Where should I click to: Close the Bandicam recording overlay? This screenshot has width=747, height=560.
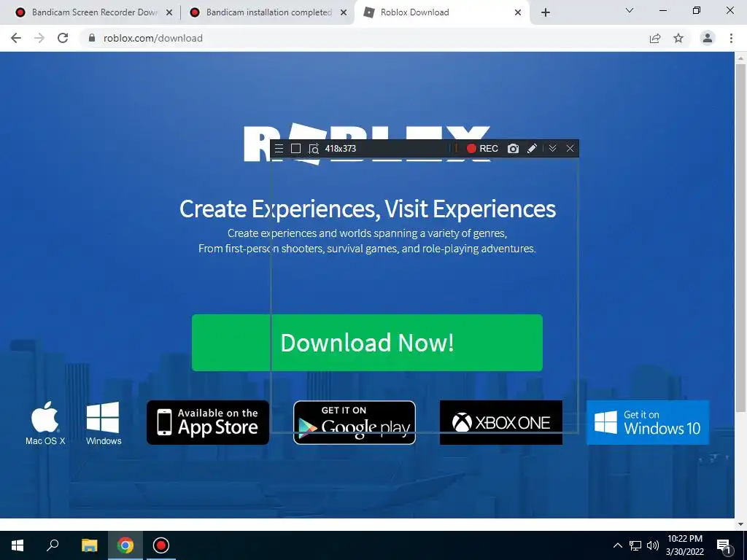coord(570,149)
